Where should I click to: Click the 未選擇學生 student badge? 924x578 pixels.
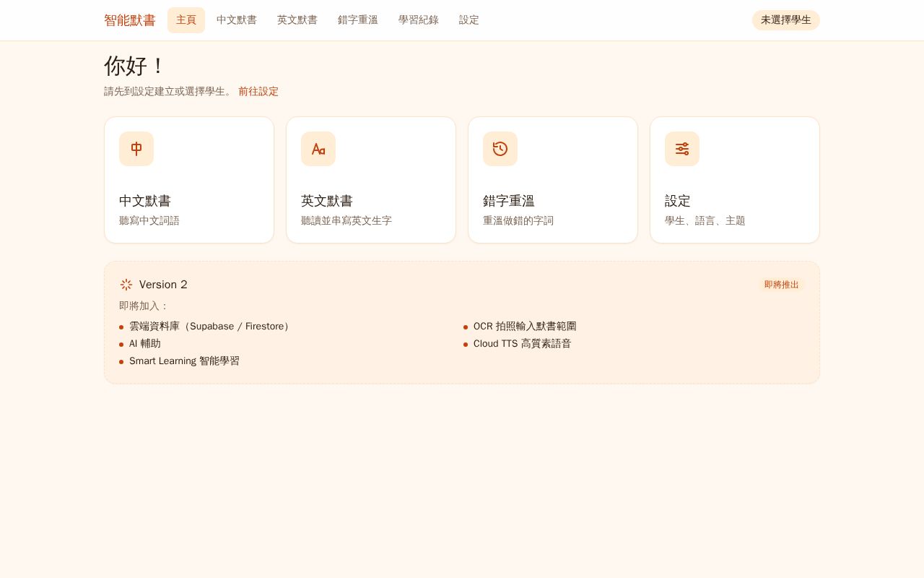(x=786, y=20)
